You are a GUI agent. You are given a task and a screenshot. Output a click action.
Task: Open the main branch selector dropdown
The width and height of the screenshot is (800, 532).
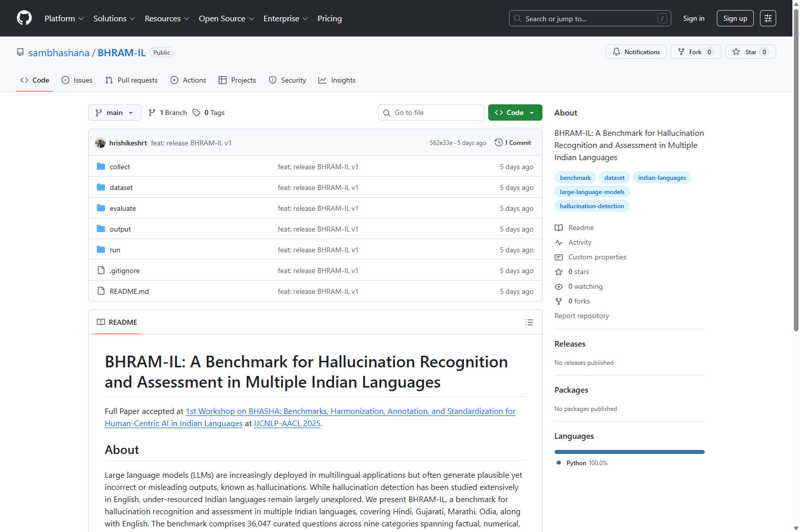[115, 112]
